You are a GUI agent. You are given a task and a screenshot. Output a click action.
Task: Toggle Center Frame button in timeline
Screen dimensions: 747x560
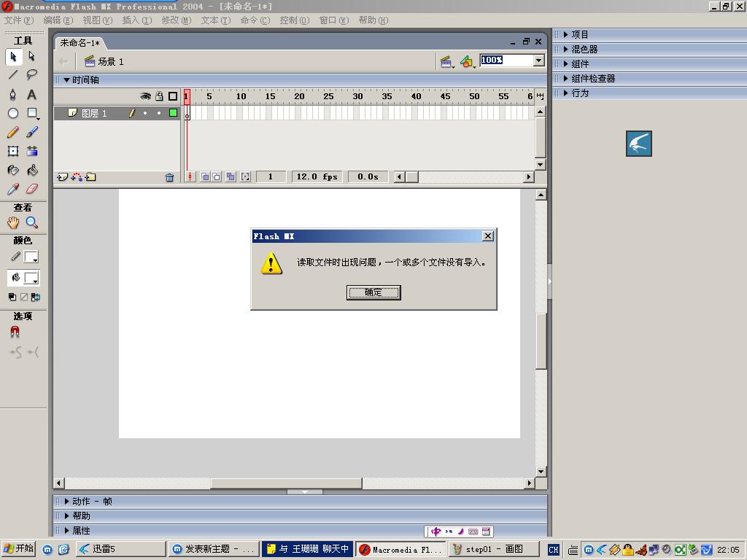tap(190, 177)
